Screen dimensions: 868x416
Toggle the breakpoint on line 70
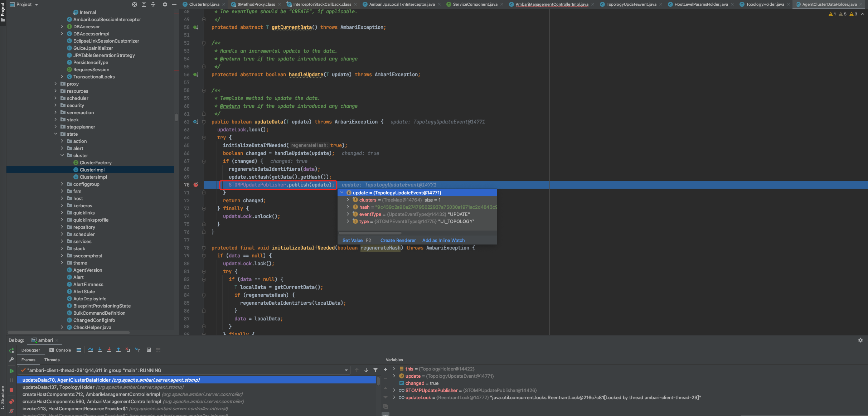pyautogui.click(x=196, y=185)
